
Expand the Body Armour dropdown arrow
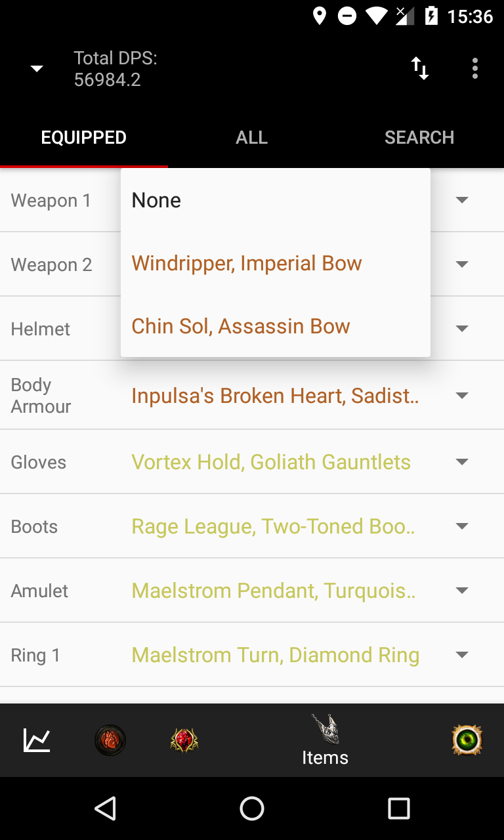click(462, 396)
